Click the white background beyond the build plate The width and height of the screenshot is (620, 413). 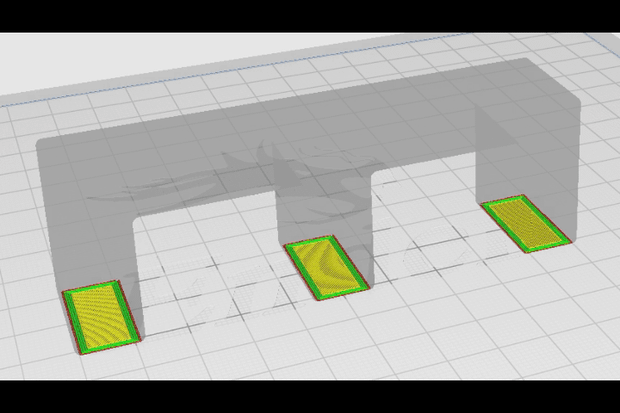pos(119,59)
